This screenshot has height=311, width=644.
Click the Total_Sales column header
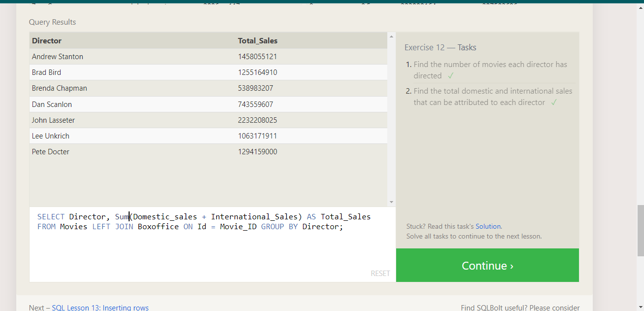pyautogui.click(x=258, y=40)
